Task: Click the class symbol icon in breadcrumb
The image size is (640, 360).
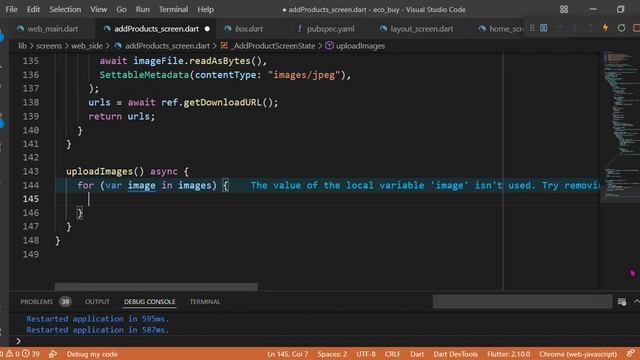Action: [224, 46]
